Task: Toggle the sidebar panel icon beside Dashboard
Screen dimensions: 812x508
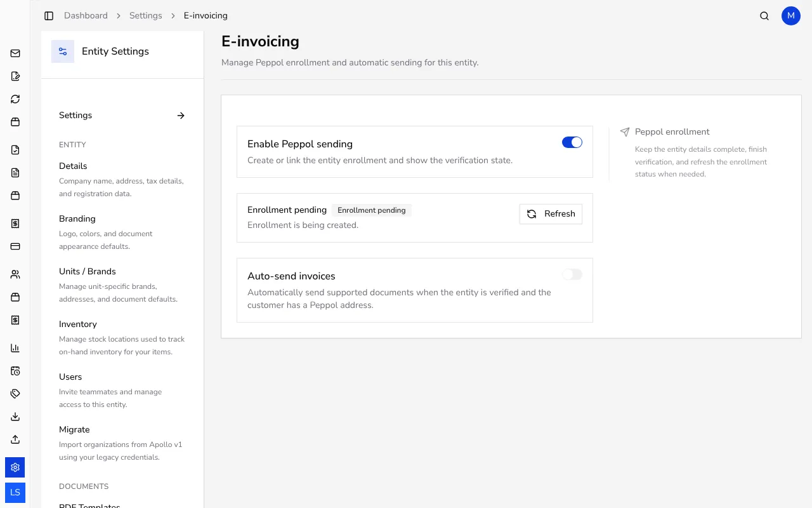Action: [x=49, y=16]
